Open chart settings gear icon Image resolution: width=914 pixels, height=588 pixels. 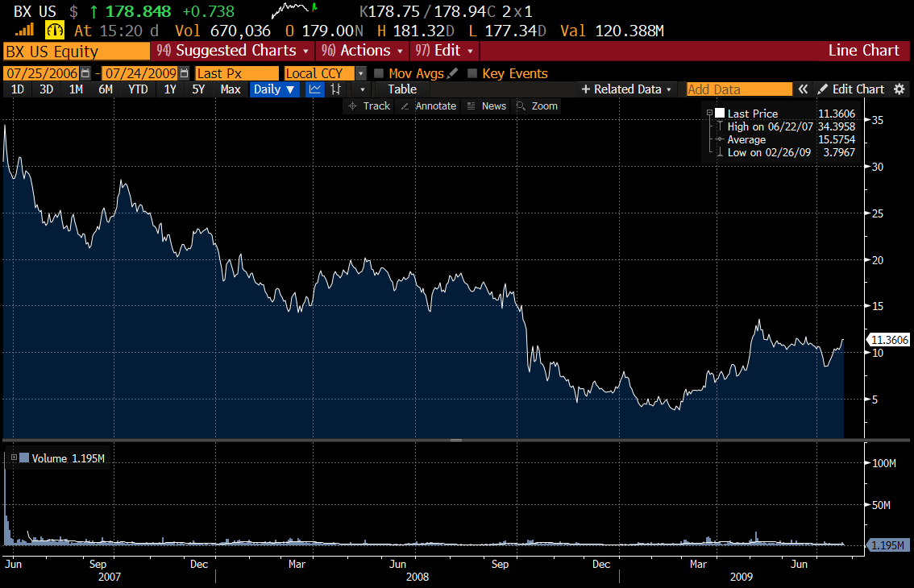(x=899, y=89)
